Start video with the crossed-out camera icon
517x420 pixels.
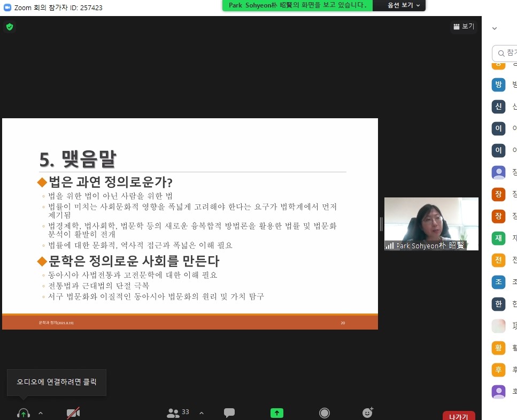point(73,413)
